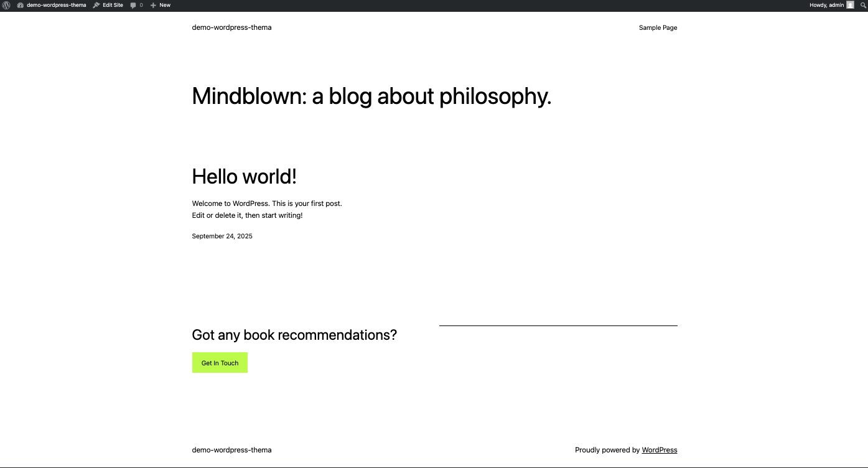This screenshot has height=468, width=868.
Task: Go to Sample Page in navigation
Action: tap(658, 28)
